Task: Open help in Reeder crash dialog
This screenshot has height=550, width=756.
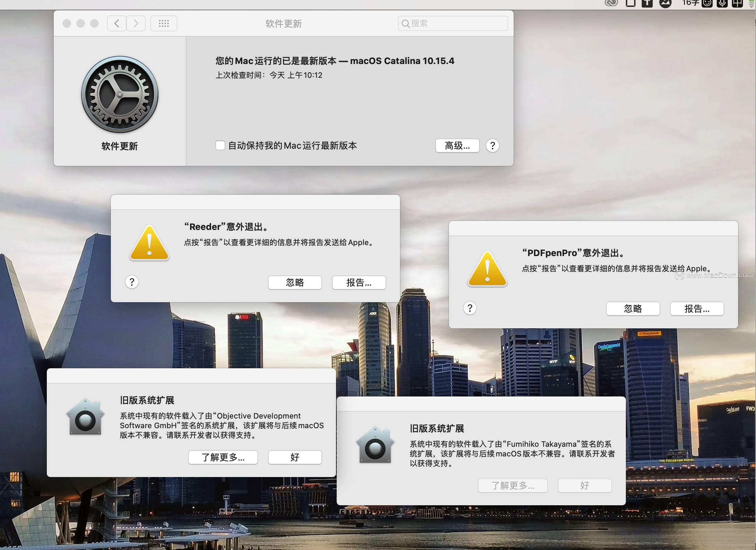Action: click(132, 282)
